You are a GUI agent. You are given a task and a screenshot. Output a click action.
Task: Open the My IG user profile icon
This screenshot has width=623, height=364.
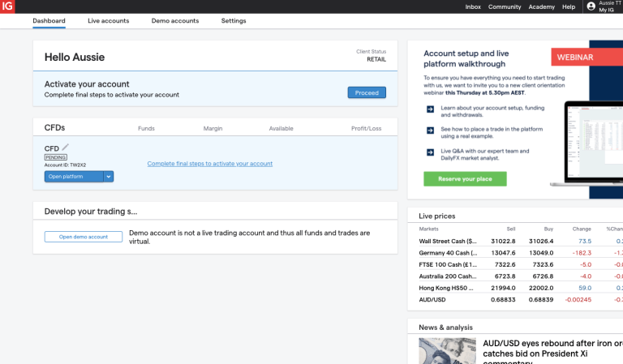tap(591, 6)
